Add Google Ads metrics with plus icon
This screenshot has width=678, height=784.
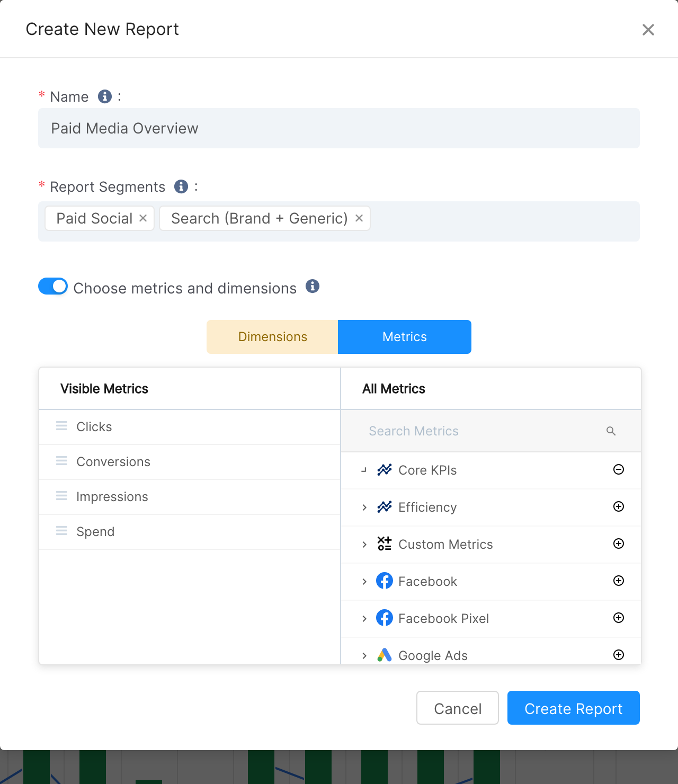(619, 655)
